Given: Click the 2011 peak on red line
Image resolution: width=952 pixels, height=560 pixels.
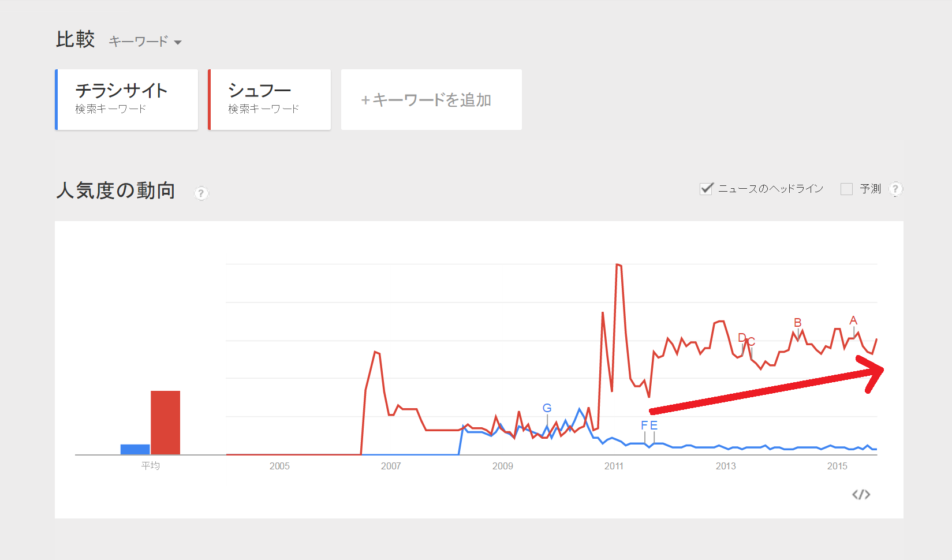Looking at the screenshot, I should 618,264.
